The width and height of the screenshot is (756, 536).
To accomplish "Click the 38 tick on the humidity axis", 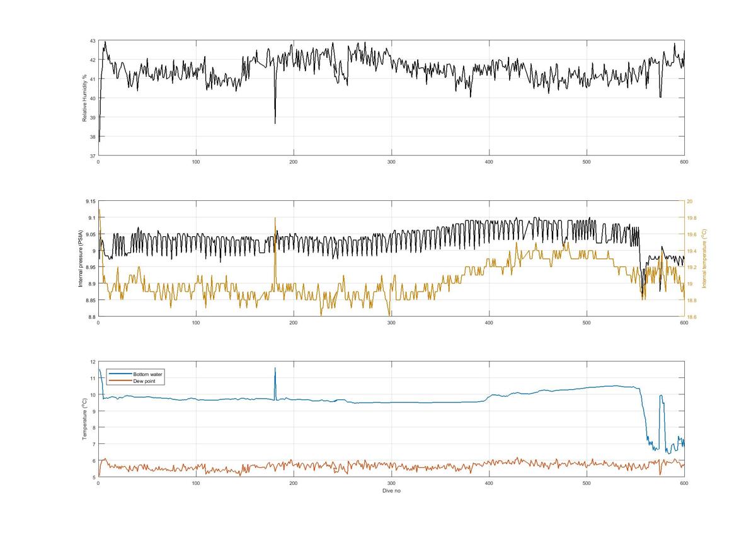I will pyautogui.click(x=93, y=137).
